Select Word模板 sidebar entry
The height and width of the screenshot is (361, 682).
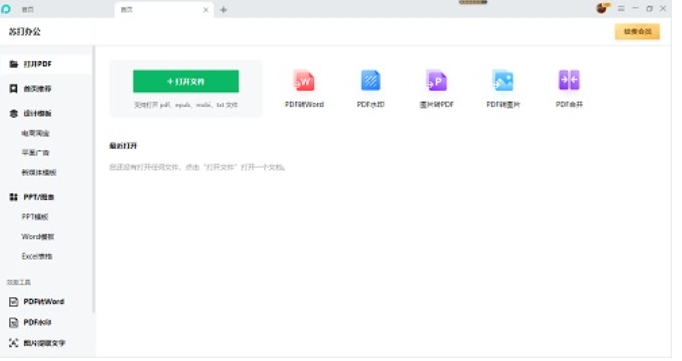click(x=38, y=237)
